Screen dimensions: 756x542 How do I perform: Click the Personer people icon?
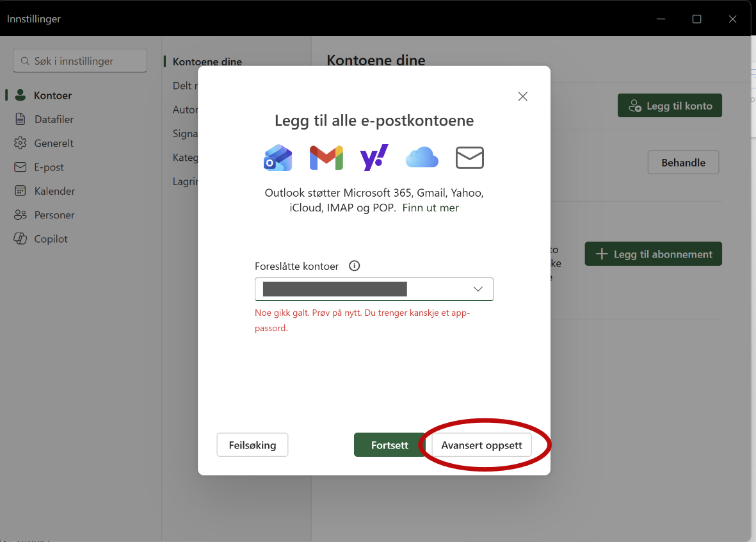pyautogui.click(x=20, y=215)
